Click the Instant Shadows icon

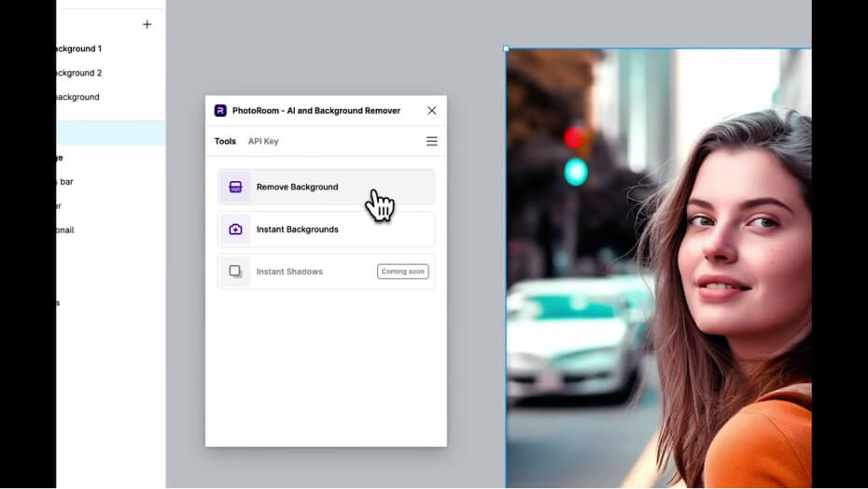pyautogui.click(x=235, y=272)
